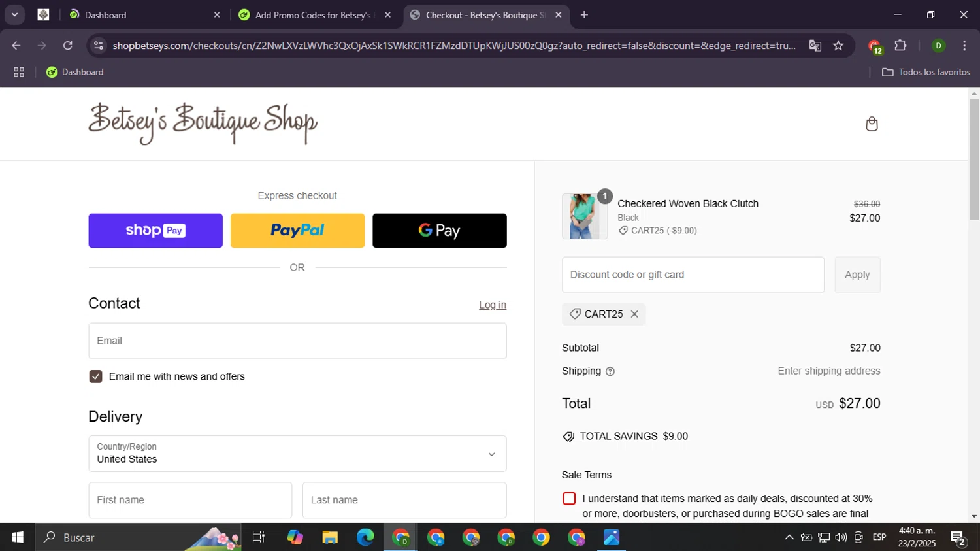Screen dimensions: 980x551
Task: Open Copilot from the taskbar
Action: [x=295, y=537]
